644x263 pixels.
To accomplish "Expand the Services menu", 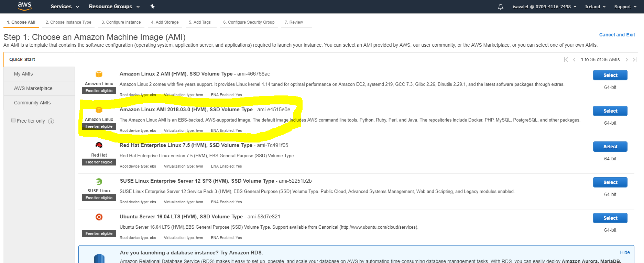I will click(65, 7).
